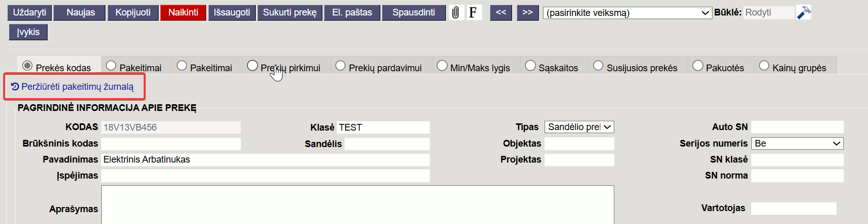This screenshot has height=224, width=868.
Task: Open the Serijos numeris dropdown
Action: (x=797, y=143)
